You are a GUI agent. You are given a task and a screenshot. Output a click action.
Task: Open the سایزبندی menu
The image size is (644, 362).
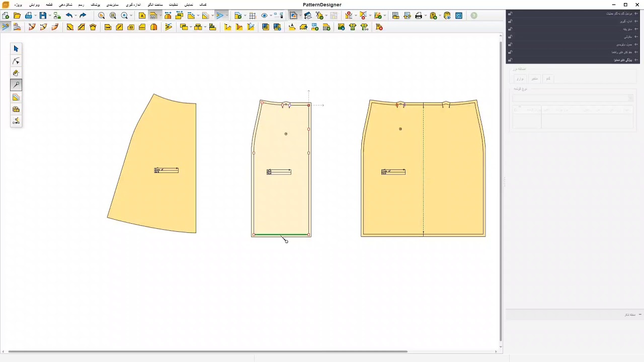pyautogui.click(x=113, y=5)
